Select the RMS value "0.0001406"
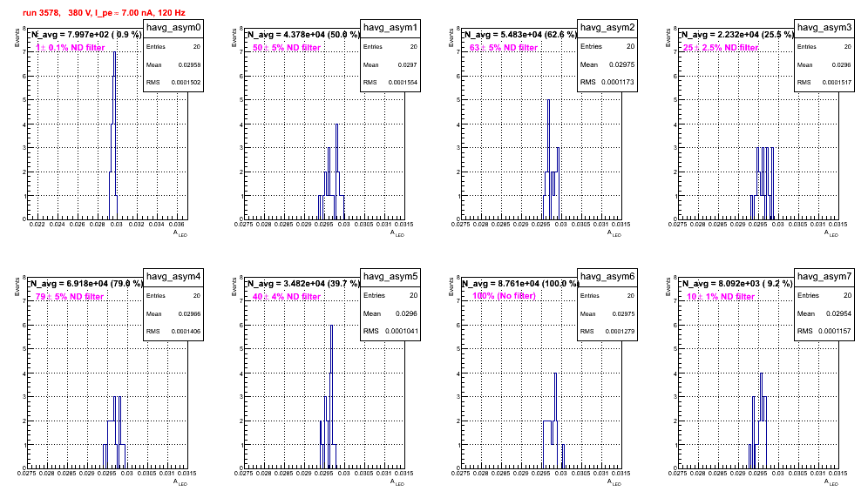The width and height of the screenshot is (868, 498). (186, 332)
